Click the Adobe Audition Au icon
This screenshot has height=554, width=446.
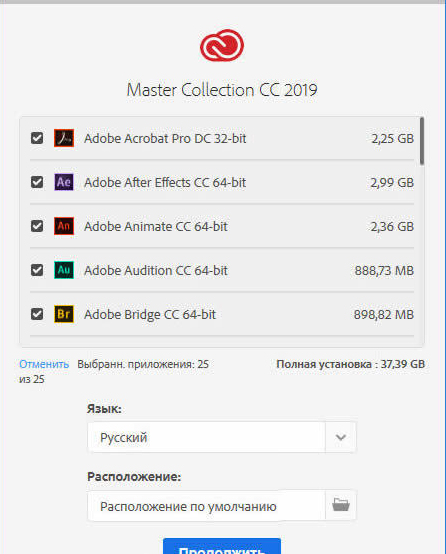pyautogui.click(x=64, y=270)
